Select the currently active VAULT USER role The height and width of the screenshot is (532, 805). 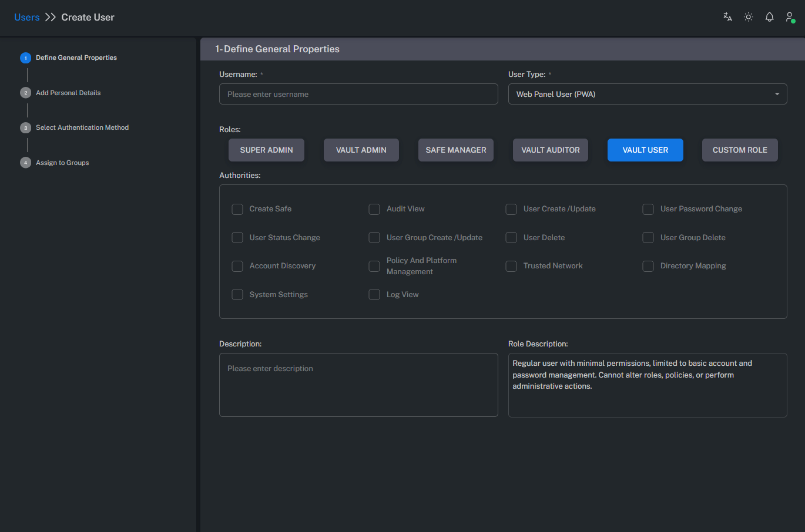coord(645,150)
